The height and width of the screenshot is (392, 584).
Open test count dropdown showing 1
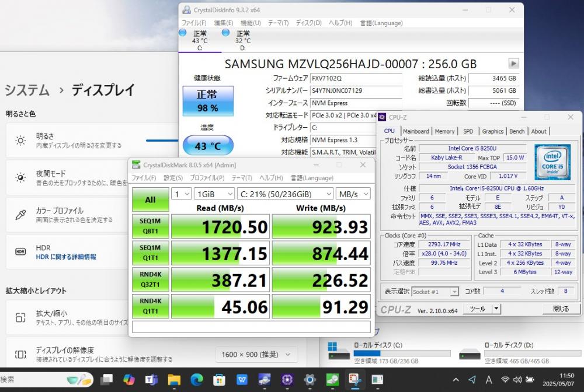click(182, 194)
